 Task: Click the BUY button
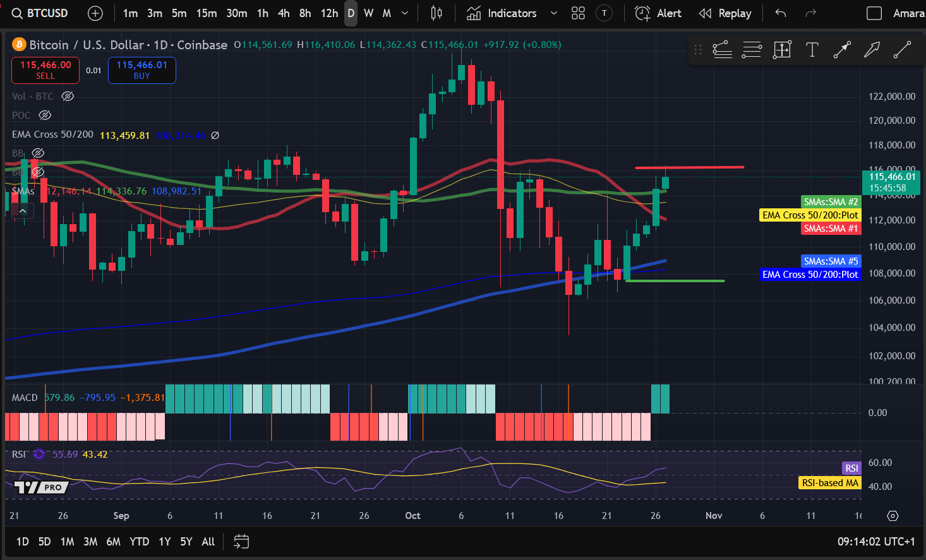tap(141, 70)
